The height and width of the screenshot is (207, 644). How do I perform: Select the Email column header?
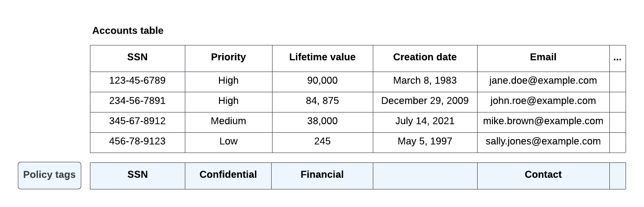[x=543, y=58]
